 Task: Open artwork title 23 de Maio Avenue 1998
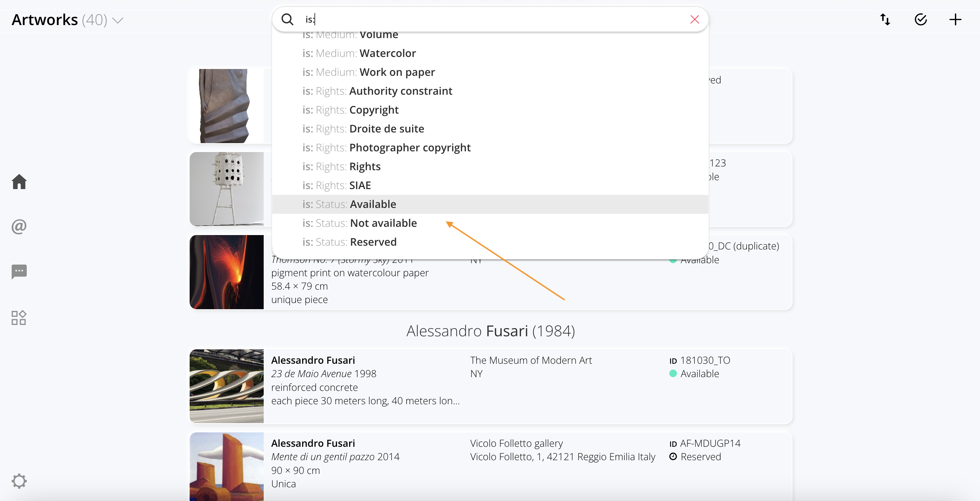pos(324,374)
